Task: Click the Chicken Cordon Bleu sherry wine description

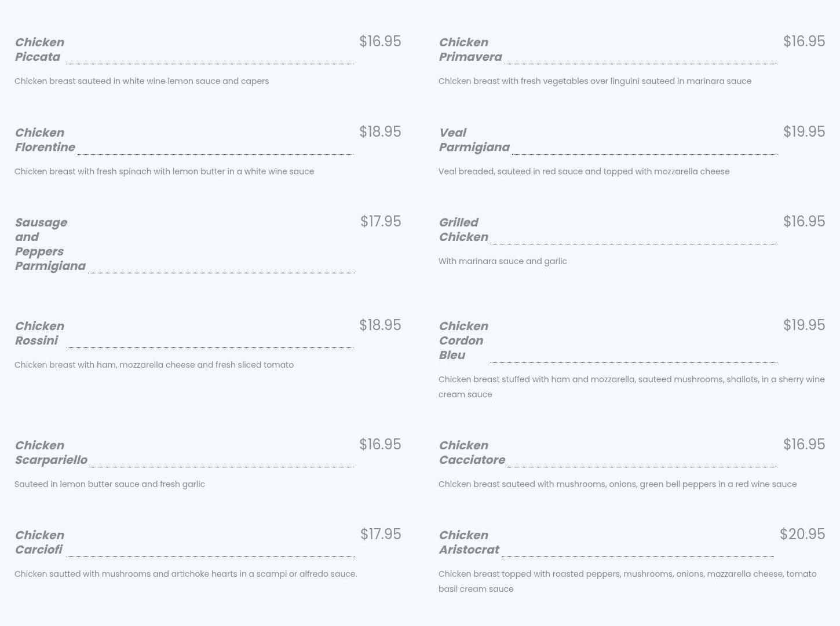Action: point(631,387)
